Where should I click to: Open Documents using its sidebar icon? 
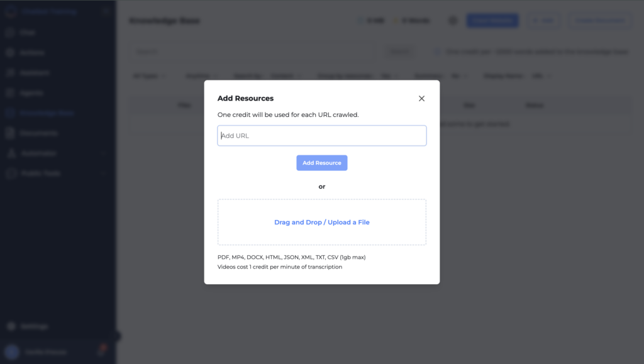click(11, 133)
